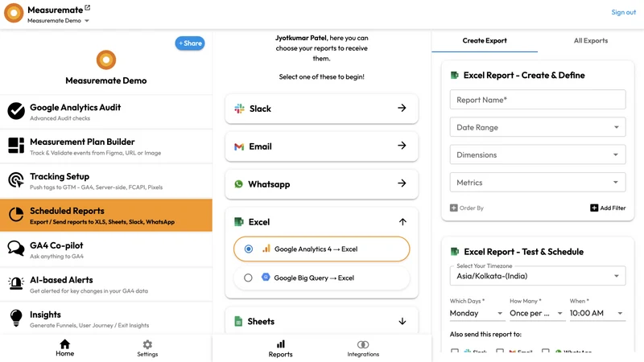Expand the Sheets section down arrow
Viewport: 644px width, 362px height.
[x=402, y=321]
